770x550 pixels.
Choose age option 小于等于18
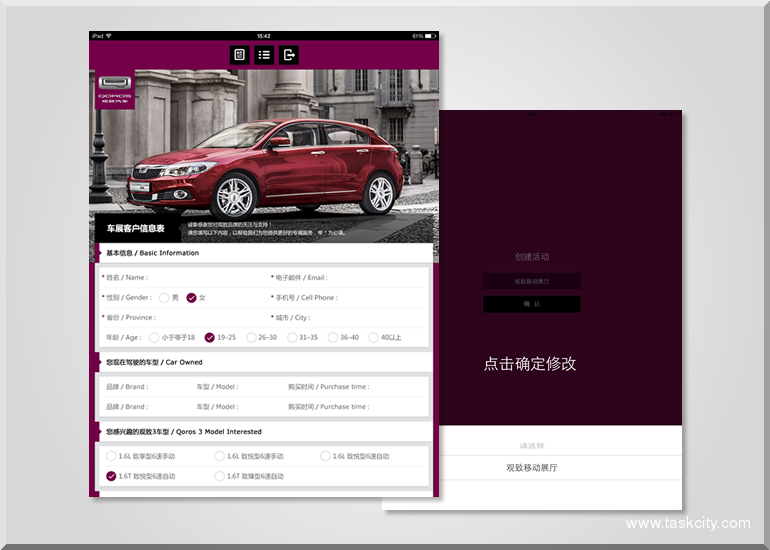(154, 337)
